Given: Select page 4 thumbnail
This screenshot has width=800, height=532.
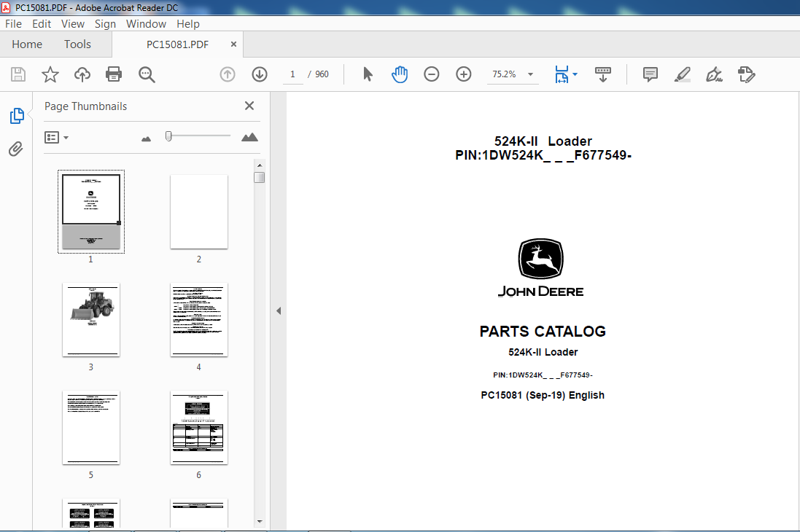Looking at the screenshot, I should [199, 320].
